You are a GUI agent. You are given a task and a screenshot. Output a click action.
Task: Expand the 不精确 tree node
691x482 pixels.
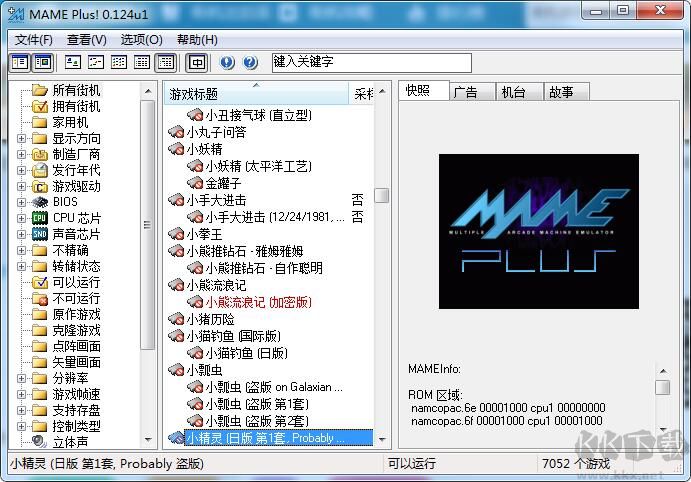click(21, 250)
